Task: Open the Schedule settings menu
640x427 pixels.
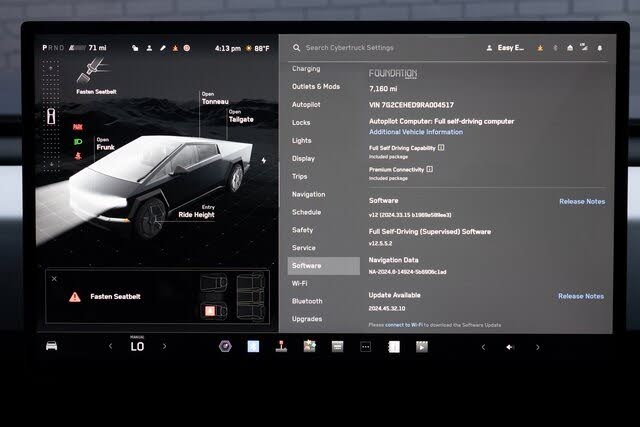Action: pos(307,212)
